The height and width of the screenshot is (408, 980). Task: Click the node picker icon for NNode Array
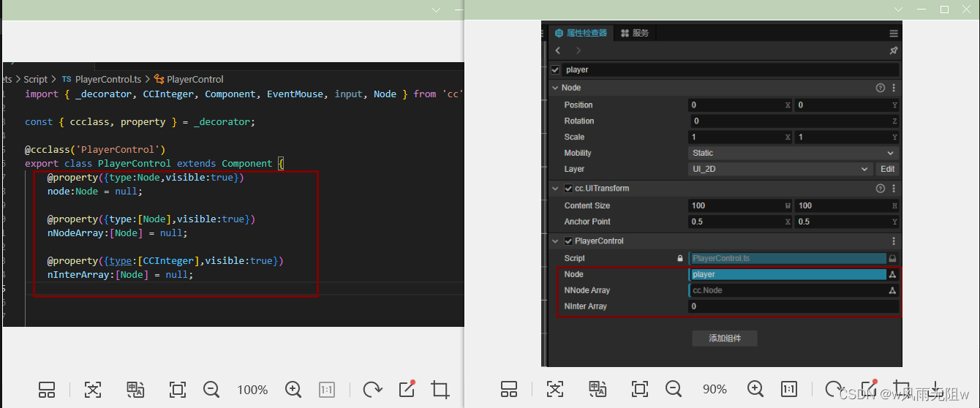tap(892, 290)
